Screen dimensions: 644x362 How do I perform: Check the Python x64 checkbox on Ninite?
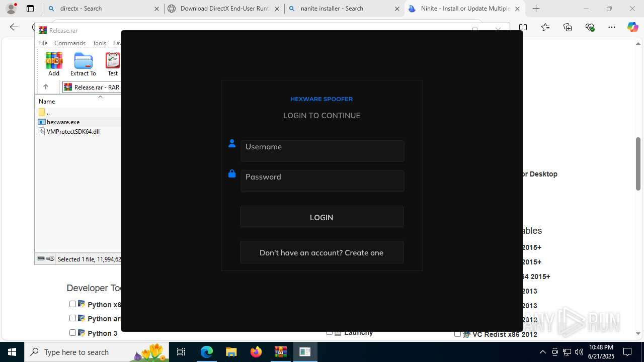pos(72,304)
